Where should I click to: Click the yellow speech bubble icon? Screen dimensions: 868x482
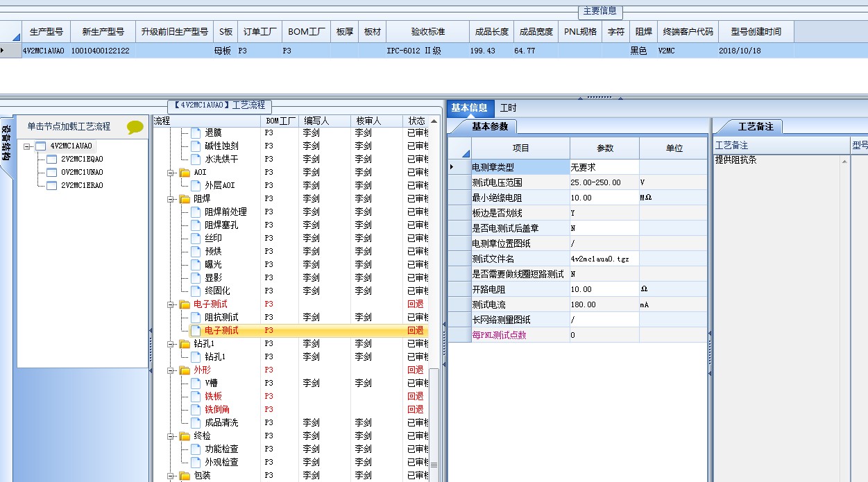coord(135,127)
